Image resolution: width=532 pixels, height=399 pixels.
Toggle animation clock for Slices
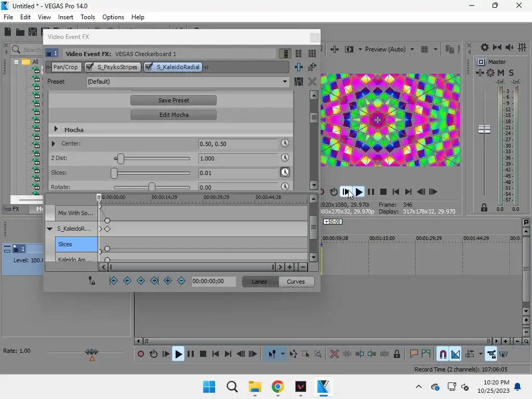(285, 172)
